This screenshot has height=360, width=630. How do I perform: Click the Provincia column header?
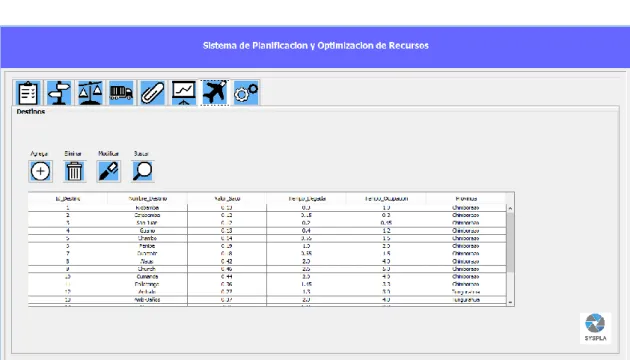pyautogui.click(x=466, y=198)
